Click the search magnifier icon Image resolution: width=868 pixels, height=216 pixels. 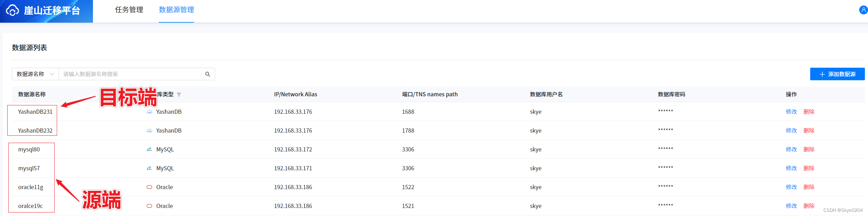(208, 74)
